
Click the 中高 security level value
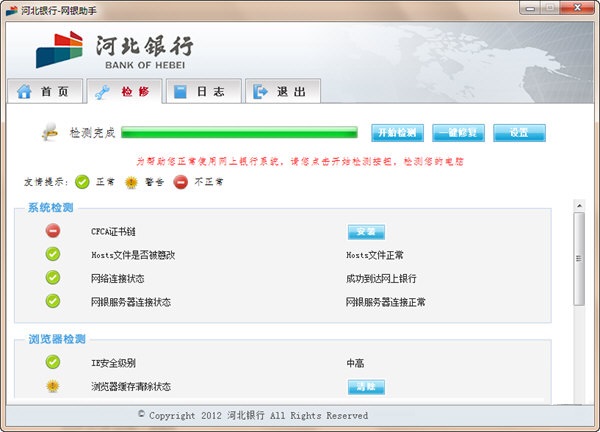[x=355, y=363]
